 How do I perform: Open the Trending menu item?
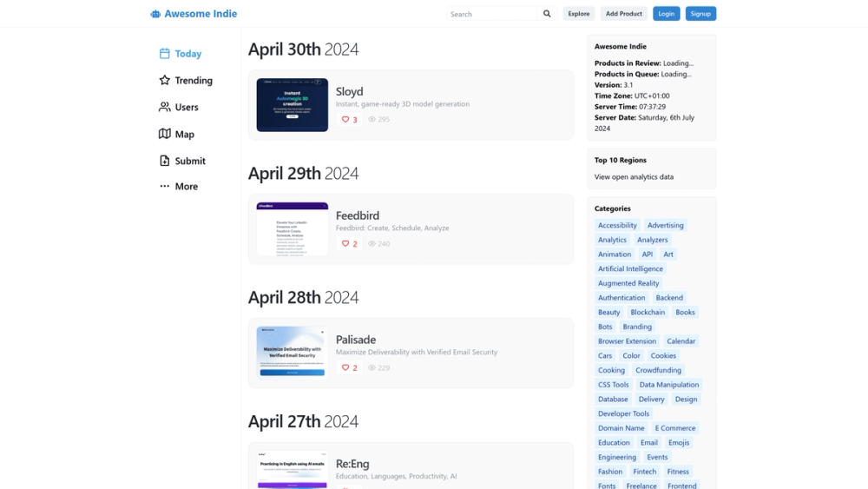tap(186, 80)
